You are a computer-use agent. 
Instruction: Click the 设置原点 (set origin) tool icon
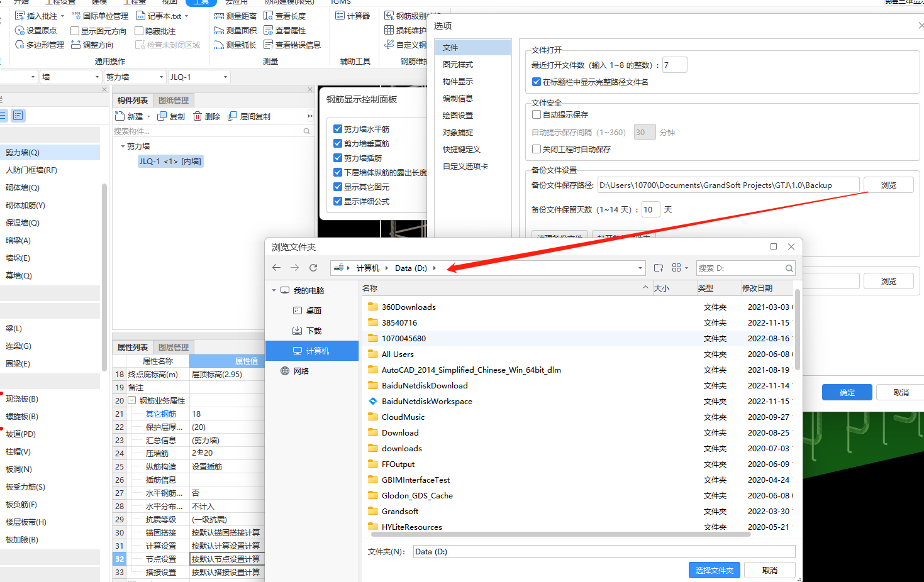click(19, 30)
